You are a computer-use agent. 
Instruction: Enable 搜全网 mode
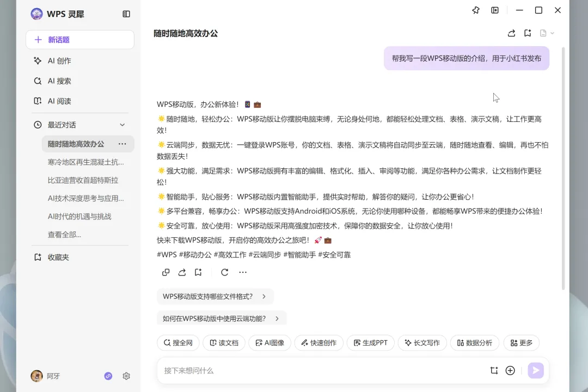click(x=178, y=343)
